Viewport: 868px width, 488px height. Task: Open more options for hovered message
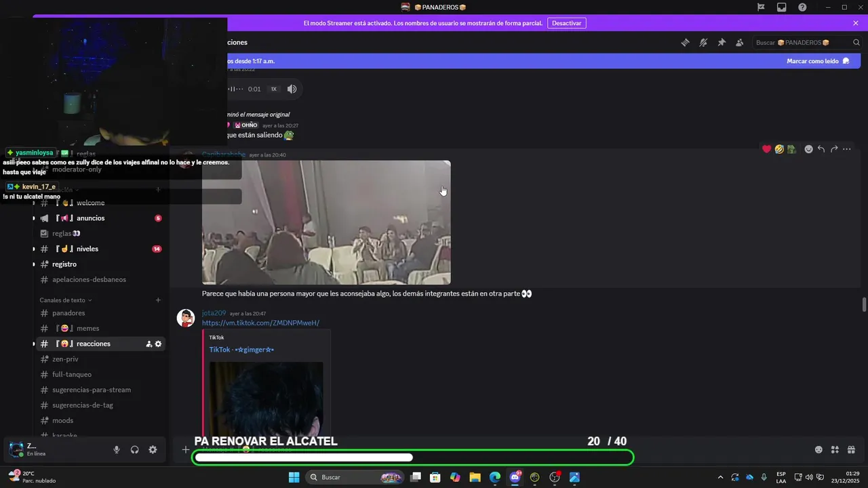pyautogui.click(x=847, y=149)
